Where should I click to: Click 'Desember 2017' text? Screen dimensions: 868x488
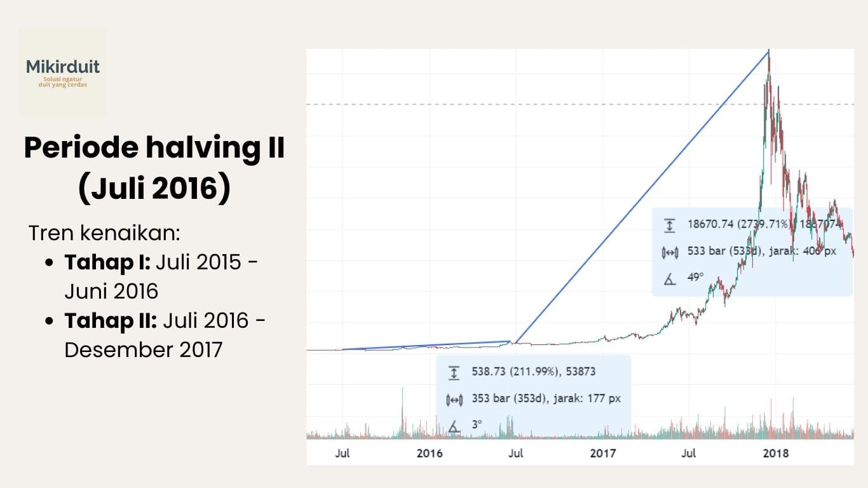click(144, 349)
